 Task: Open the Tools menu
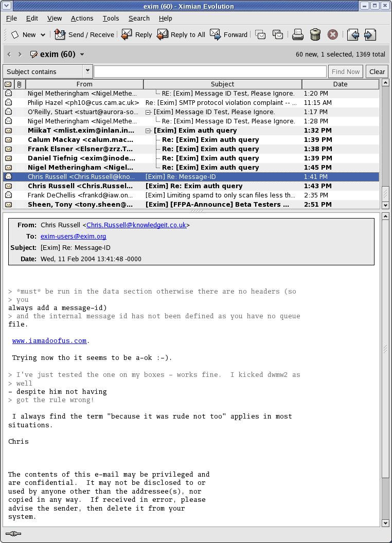pyautogui.click(x=111, y=18)
